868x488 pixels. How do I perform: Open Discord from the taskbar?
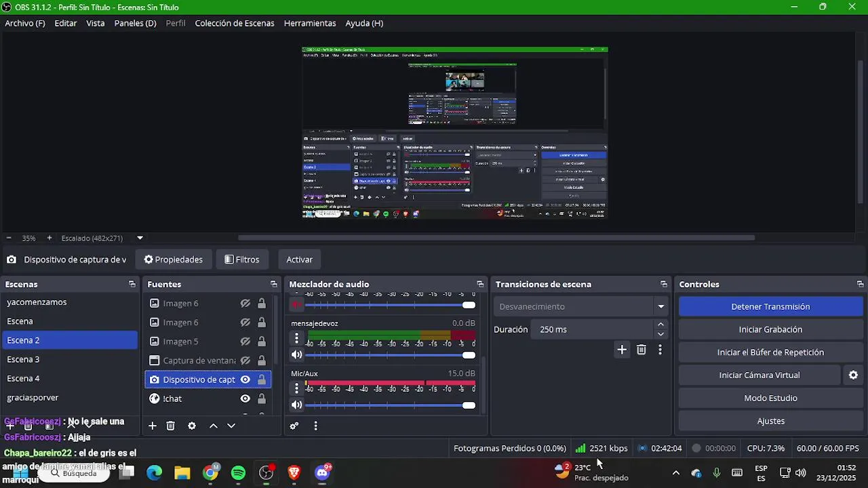point(322,472)
